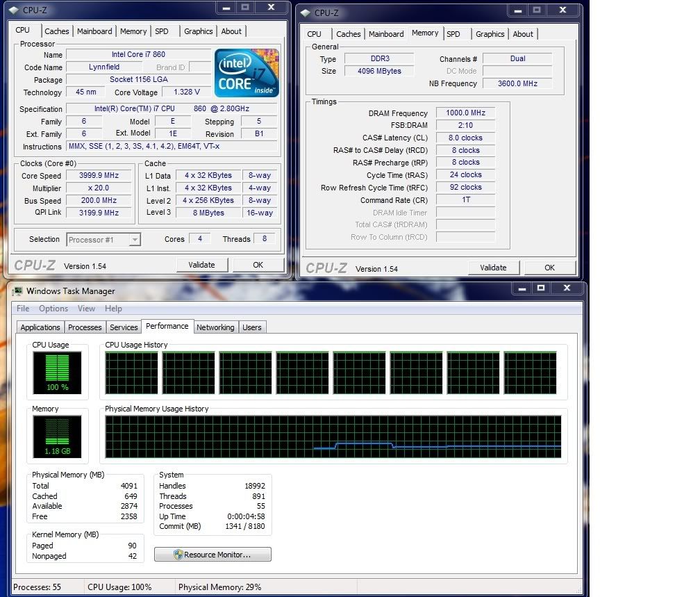Screen dimensions: 700x597
Task: Click status bar entry Physical Memory: 29%
Action: pyautogui.click(x=220, y=587)
